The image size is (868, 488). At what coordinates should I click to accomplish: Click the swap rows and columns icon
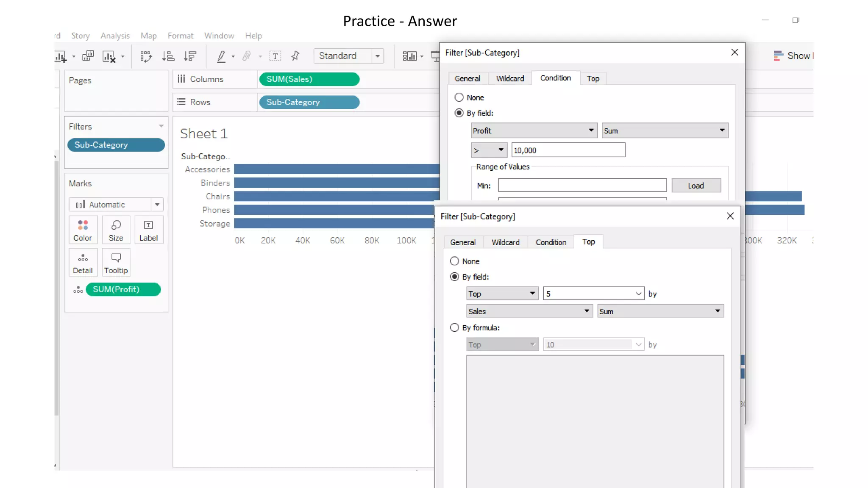click(x=146, y=56)
